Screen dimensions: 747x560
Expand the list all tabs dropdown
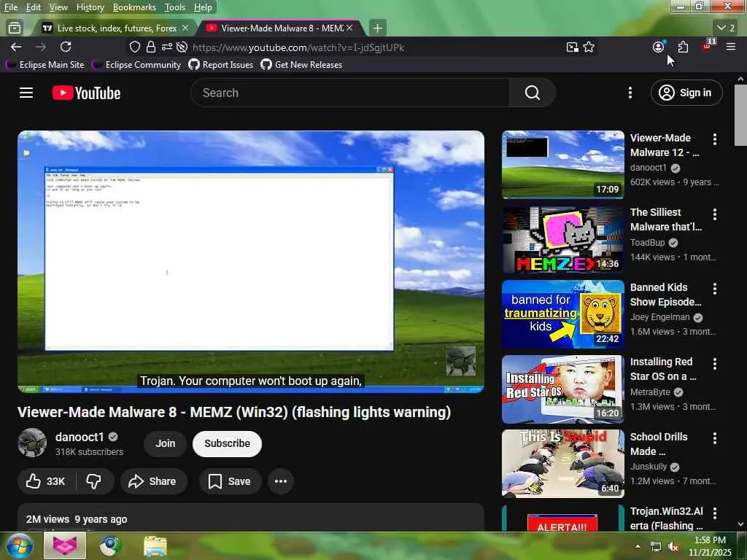click(726, 28)
